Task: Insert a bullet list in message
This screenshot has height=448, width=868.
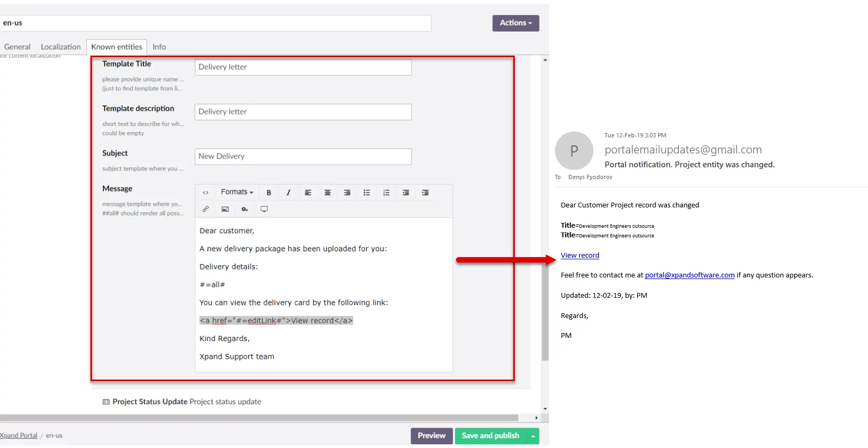Action: (367, 192)
